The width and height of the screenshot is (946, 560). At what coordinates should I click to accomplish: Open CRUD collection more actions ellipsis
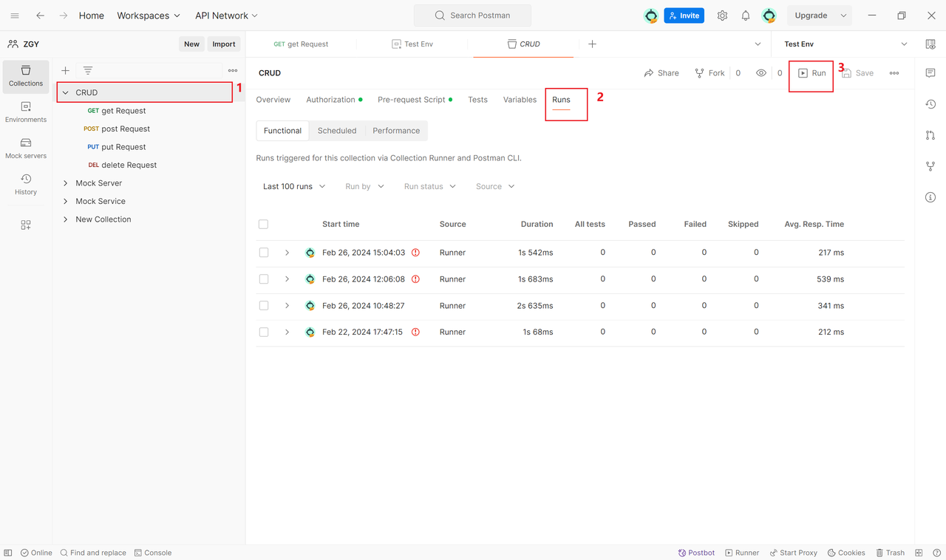(x=894, y=73)
